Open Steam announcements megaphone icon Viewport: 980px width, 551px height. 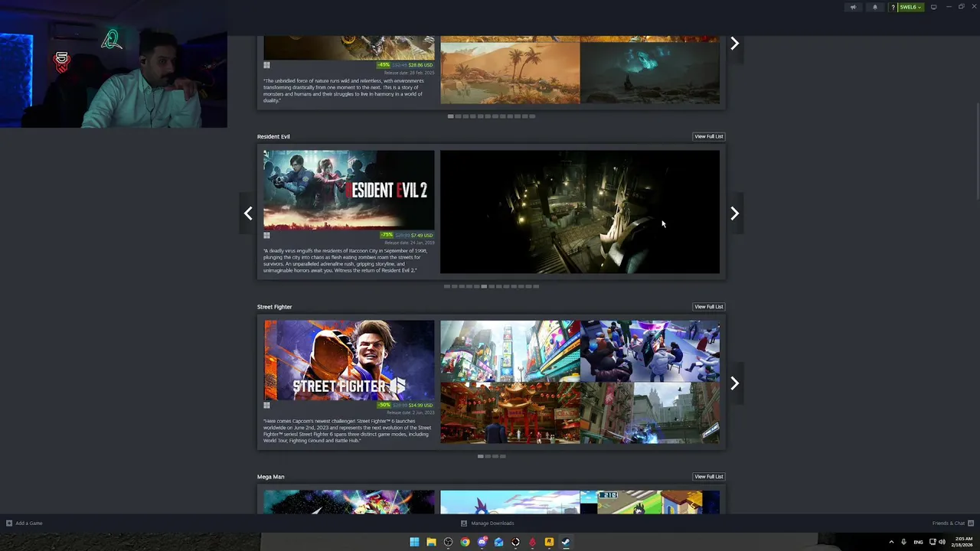853,7
